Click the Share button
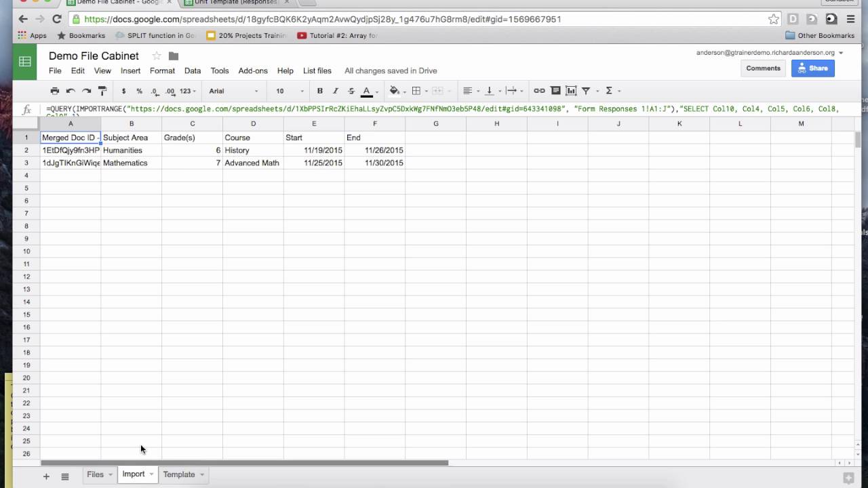868x488 pixels. pyautogui.click(x=813, y=68)
